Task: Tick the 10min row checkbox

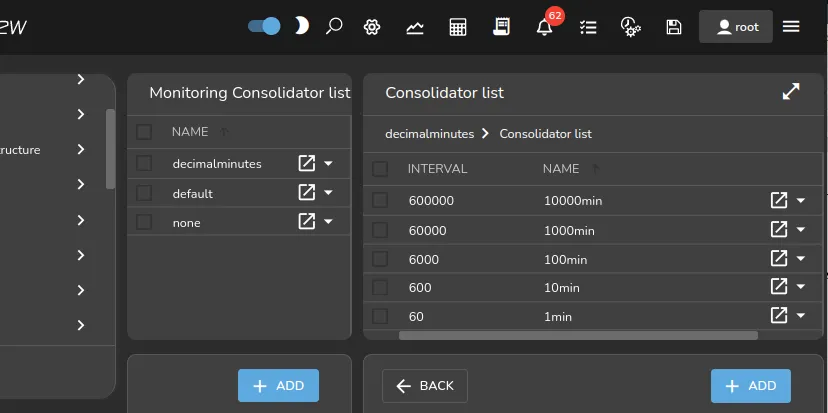Action: 380,287
